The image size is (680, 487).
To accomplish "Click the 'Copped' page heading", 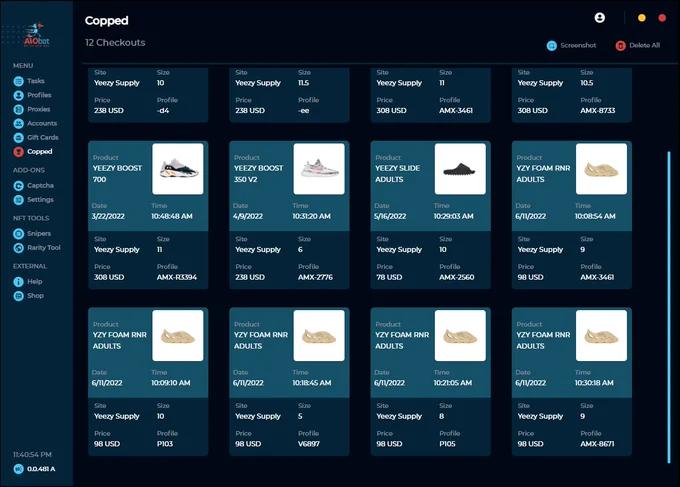I will tap(107, 20).
